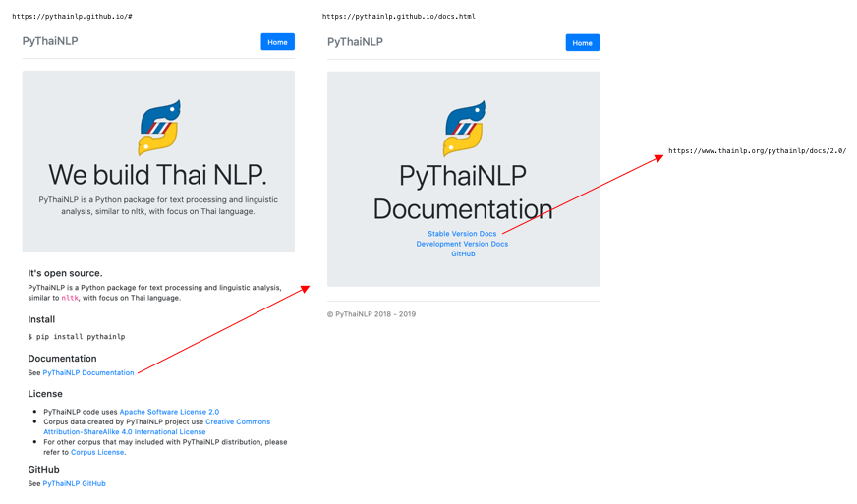
Task: Click the '$ pip install pythainlp' command text
Action: tap(77, 337)
